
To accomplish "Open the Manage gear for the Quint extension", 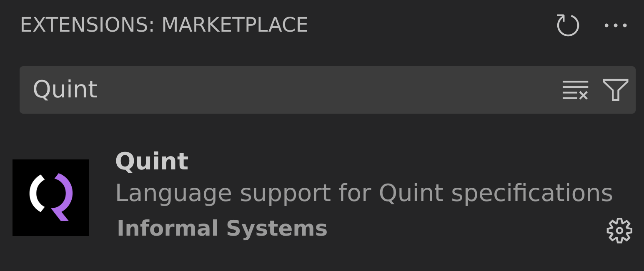I will click(x=620, y=230).
